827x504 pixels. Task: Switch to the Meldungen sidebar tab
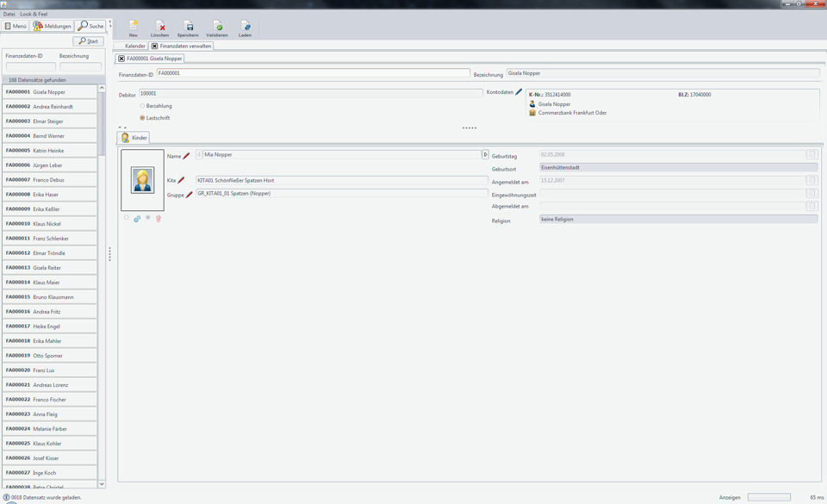click(52, 26)
